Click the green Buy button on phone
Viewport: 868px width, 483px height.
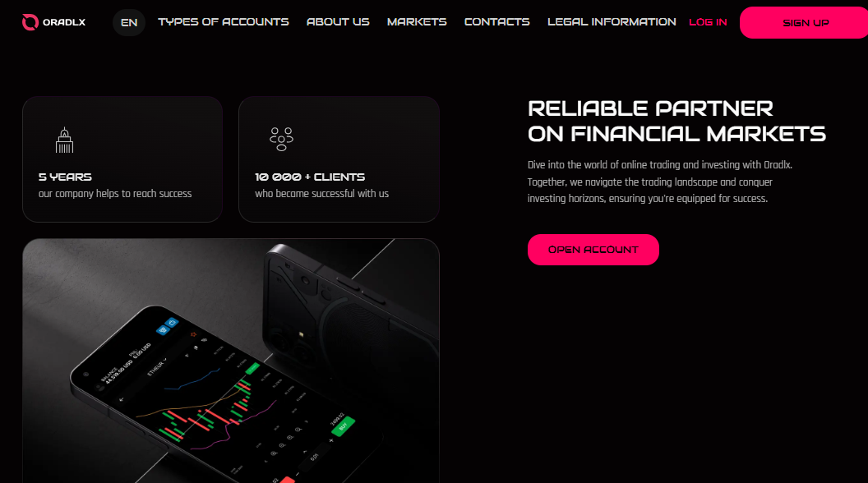343,426
